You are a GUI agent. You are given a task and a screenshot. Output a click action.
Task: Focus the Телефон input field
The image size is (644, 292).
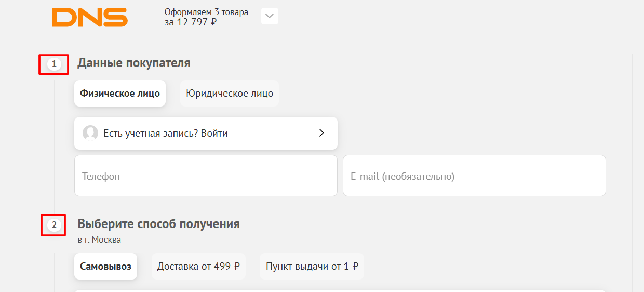tap(206, 176)
